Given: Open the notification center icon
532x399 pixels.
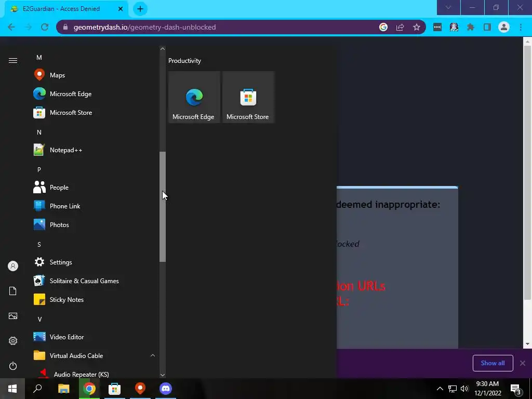Looking at the screenshot, I should (x=516, y=389).
